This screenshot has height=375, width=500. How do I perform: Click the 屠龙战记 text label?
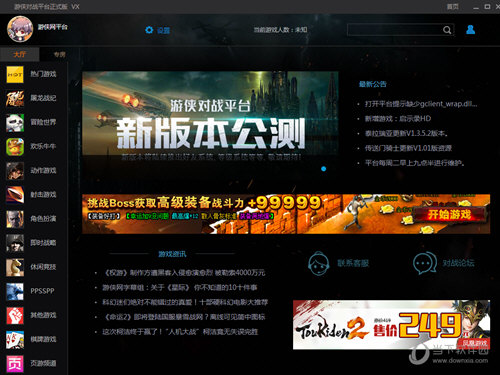pos(43,98)
